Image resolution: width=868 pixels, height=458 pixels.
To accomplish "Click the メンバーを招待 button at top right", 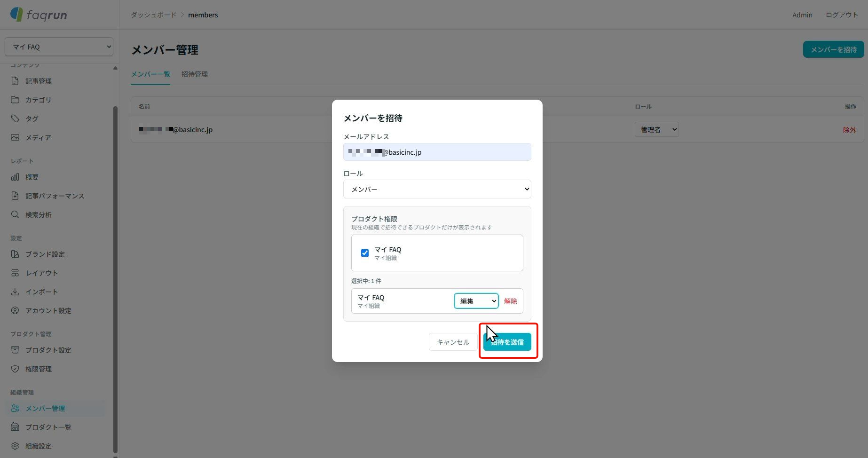I will coord(833,49).
